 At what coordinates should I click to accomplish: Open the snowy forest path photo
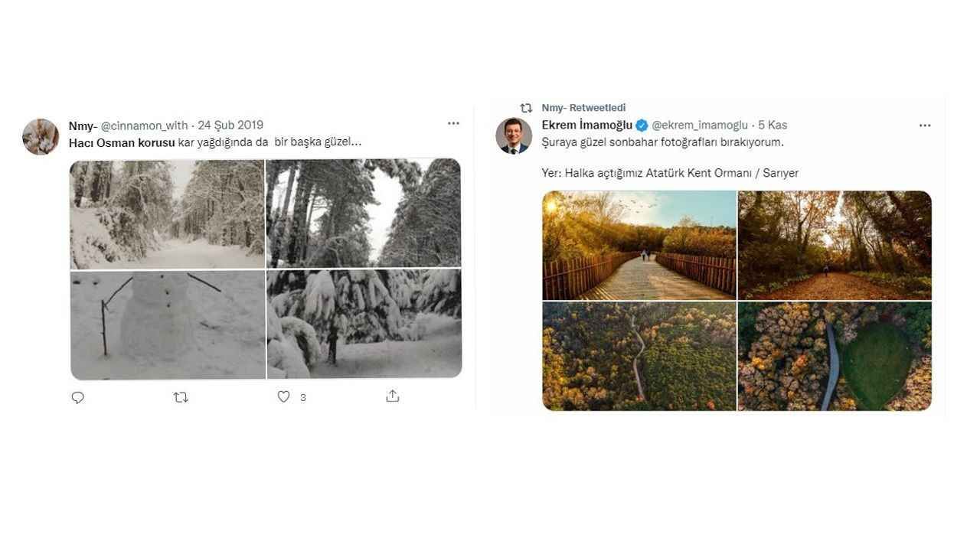[x=168, y=214]
